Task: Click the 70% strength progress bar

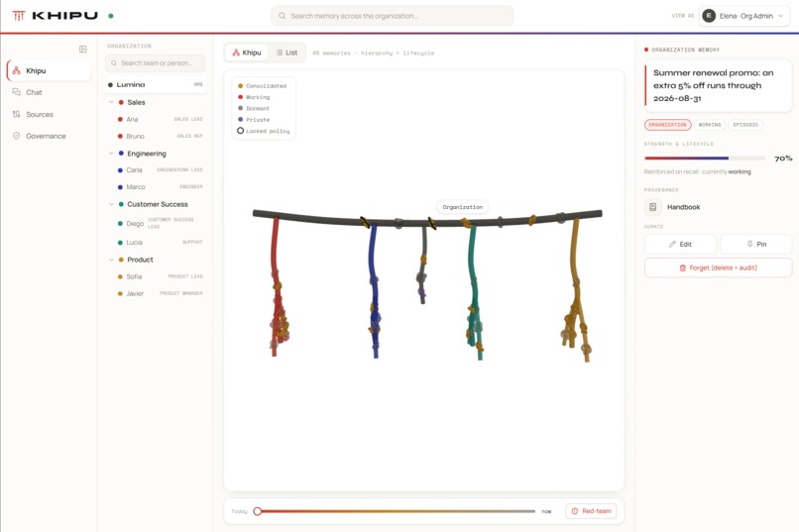Action: pyautogui.click(x=705, y=159)
